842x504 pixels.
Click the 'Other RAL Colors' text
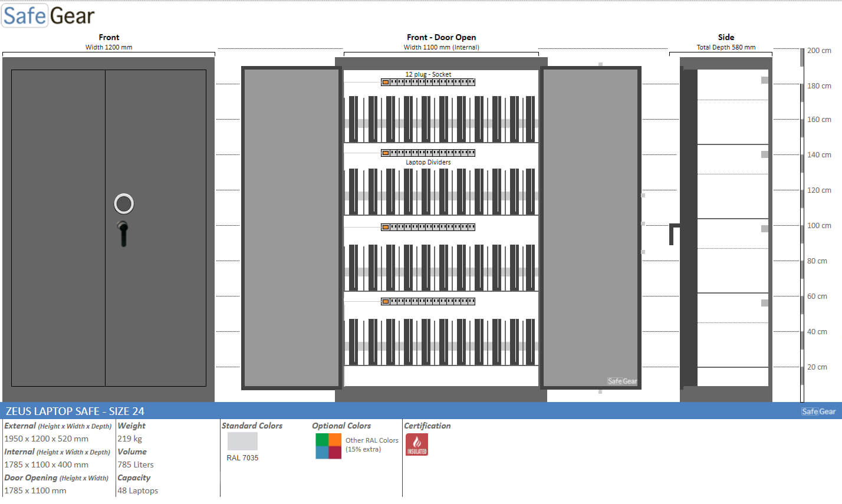372,440
